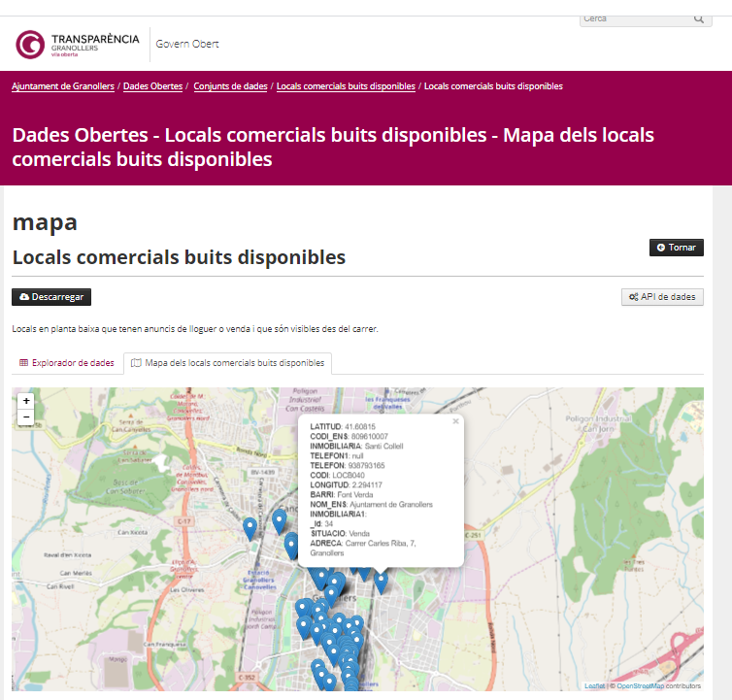Select Mapa dels locals comercials tab
This screenshot has width=732, height=700.
click(228, 363)
